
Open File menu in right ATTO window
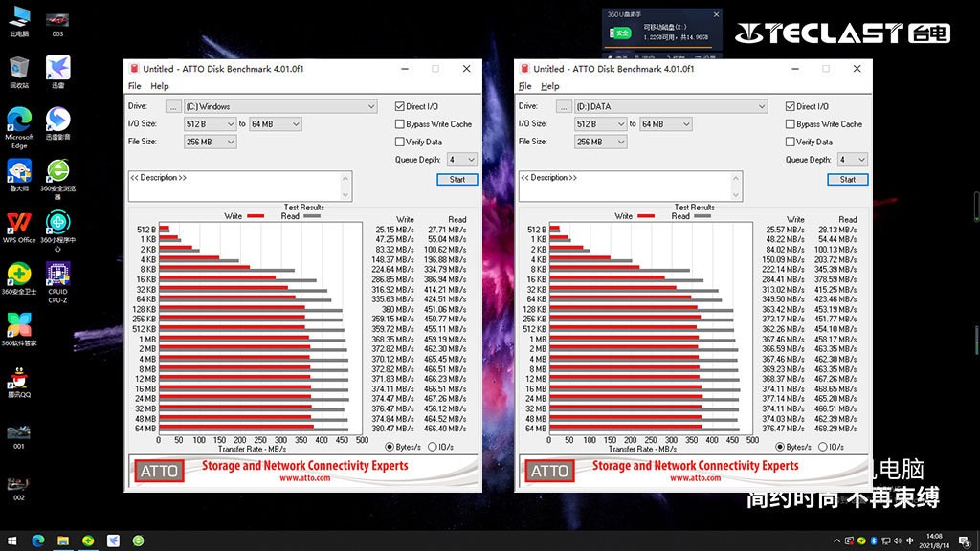(x=525, y=86)
